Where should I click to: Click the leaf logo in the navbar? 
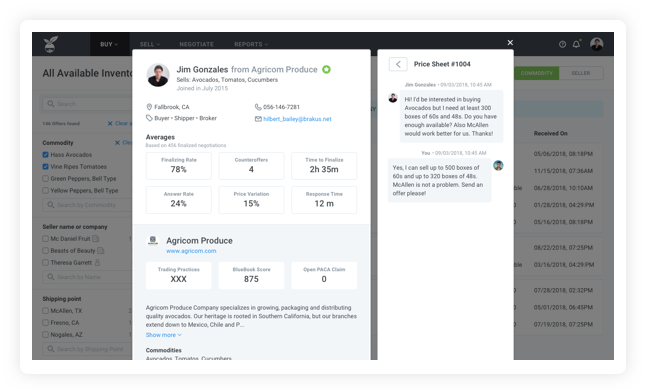point(51,44)
